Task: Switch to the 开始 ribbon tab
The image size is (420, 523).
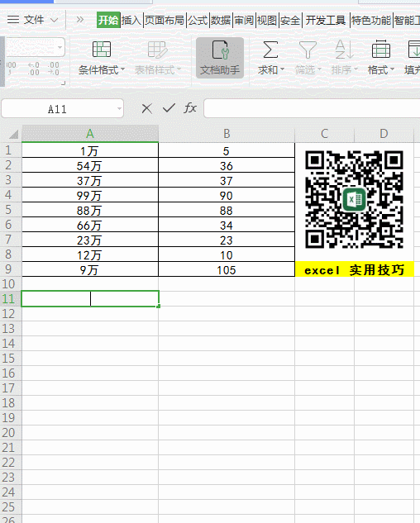Action: pyautogui.click(x=108, y=21)
